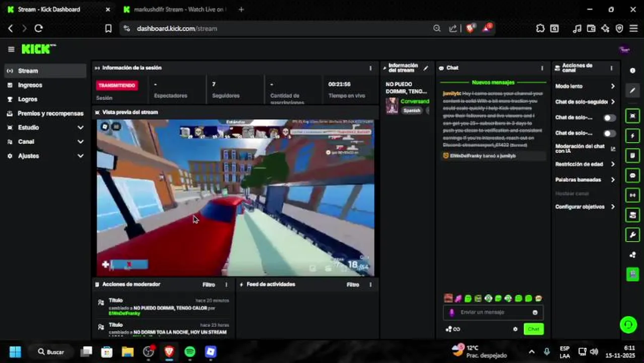Screen dimensions: 644x363
Task: Open the user avatar menu
Action: click(624, 49)
